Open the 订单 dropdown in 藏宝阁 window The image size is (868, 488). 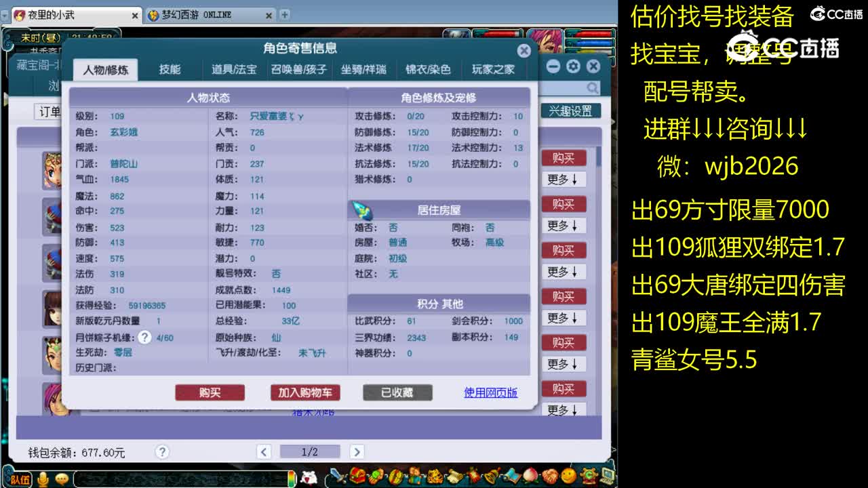click(49, 112)
